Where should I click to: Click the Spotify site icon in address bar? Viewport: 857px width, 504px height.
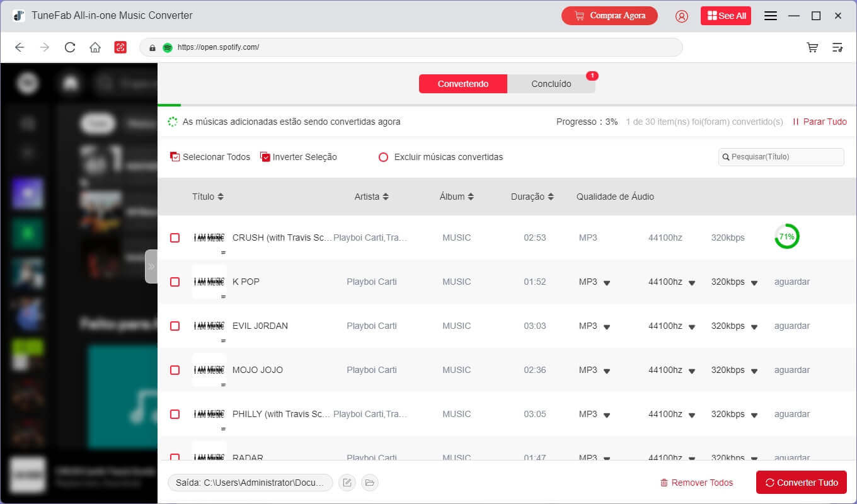point(168,47)
